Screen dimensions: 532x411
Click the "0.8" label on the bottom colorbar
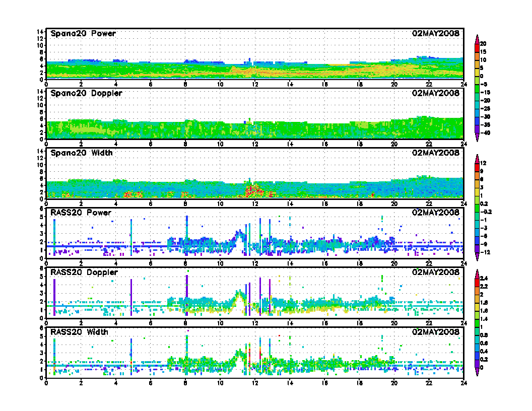[484, 335]
